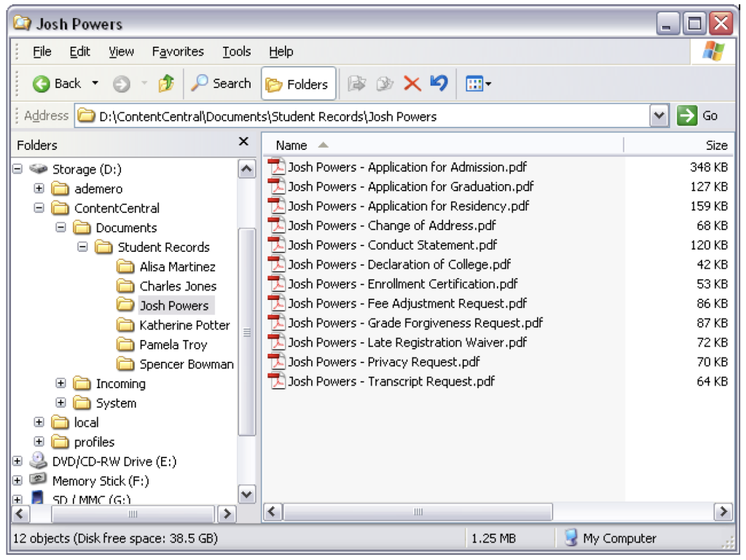The width and height of the screenshot is (746, 560).
Task: Open the Address bar history dropdown
Action: click(659, 115)
